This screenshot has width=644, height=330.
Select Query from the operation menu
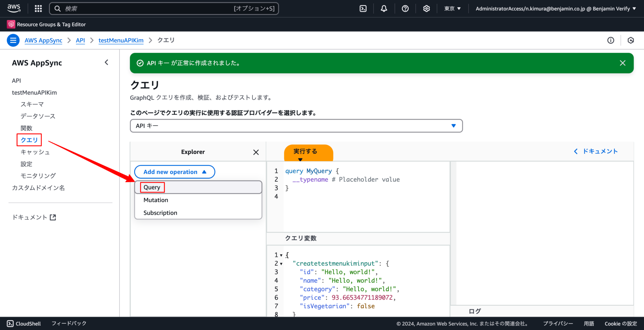152,187
